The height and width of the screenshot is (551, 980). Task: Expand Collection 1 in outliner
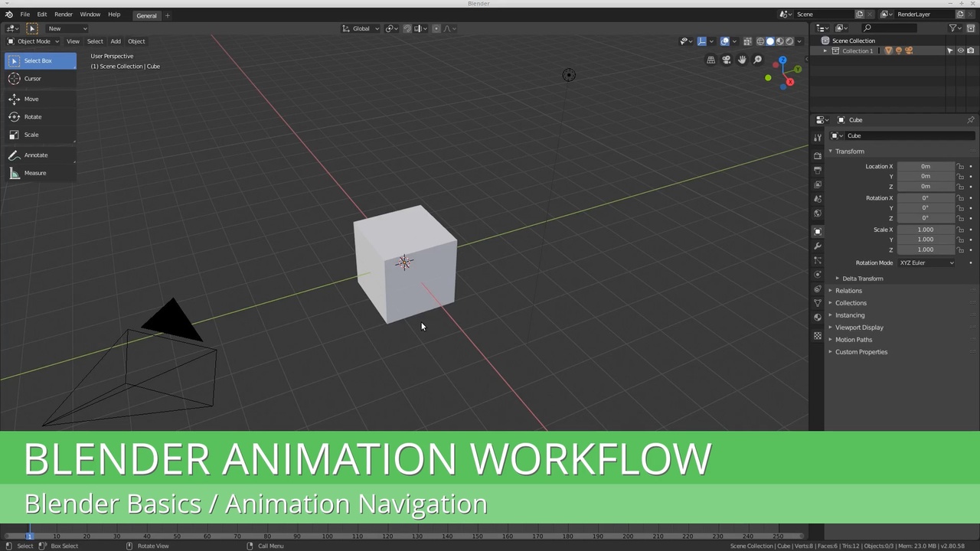point(825,51)
